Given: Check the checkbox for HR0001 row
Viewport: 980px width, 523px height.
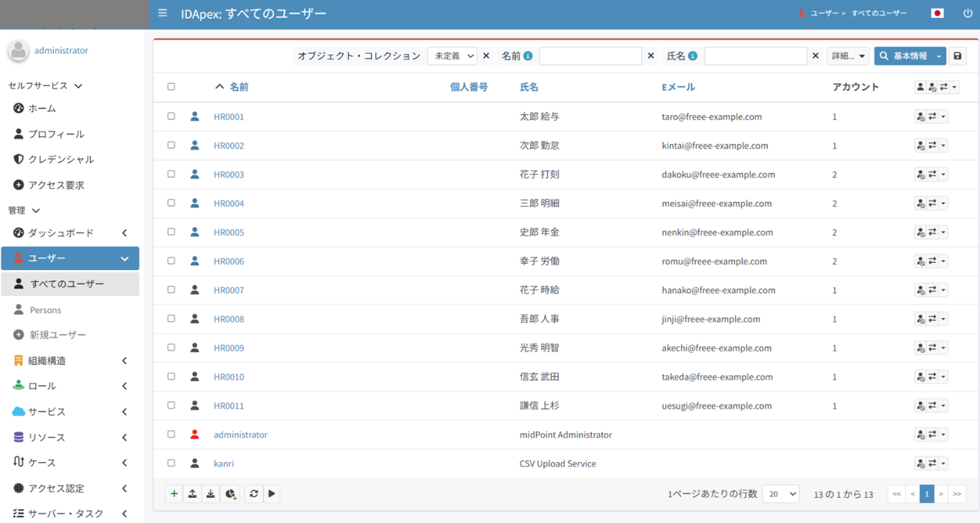Looking at the screenshot, I should pyautogui.click(x=171, y=116).
